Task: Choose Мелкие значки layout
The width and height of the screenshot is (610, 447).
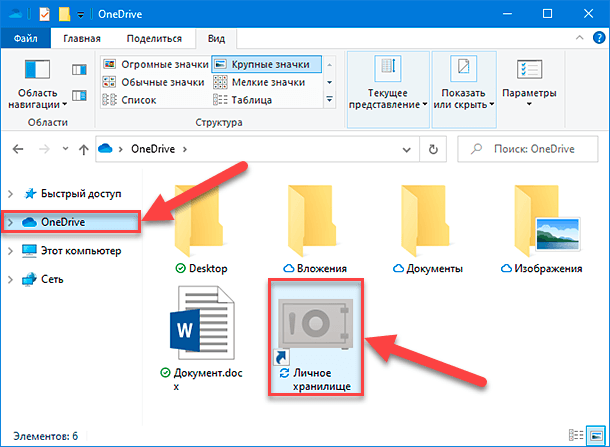Action: pyautogui.click(x=259, y=82)
